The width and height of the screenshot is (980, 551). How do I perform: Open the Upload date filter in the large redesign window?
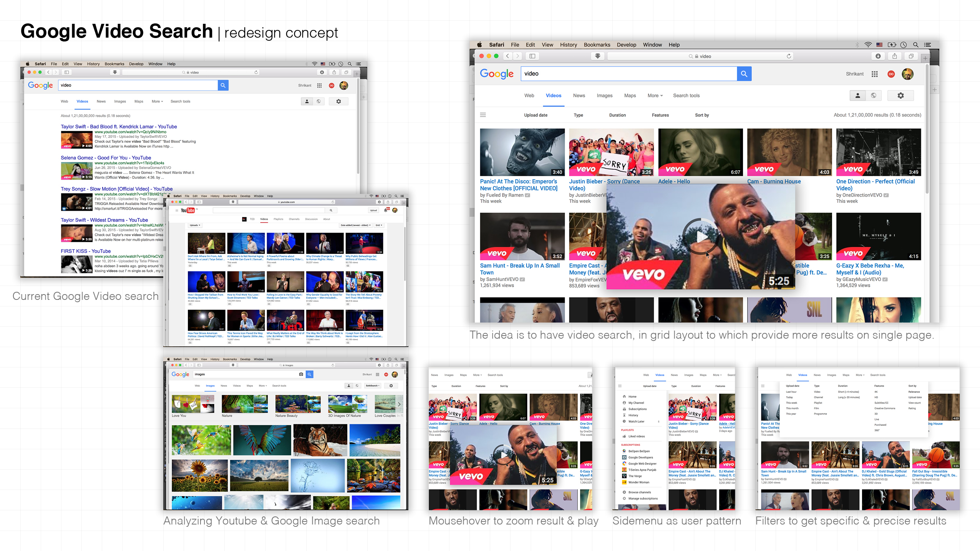click(x=536, y=115)
